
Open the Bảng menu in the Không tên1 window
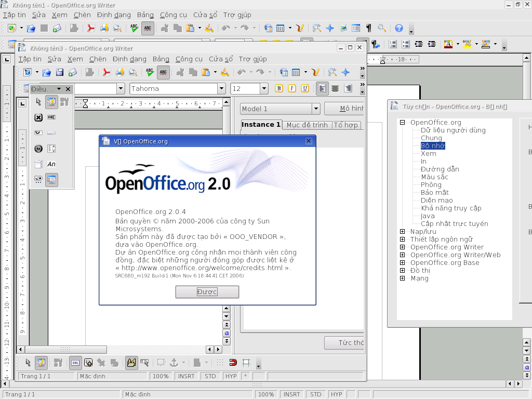pos(145,15)
